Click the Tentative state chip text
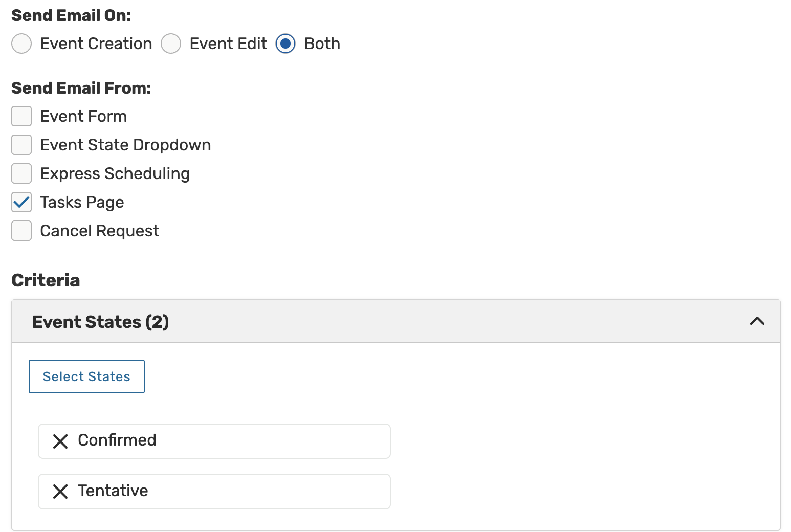The image size is (791, 532). (113, 491)
